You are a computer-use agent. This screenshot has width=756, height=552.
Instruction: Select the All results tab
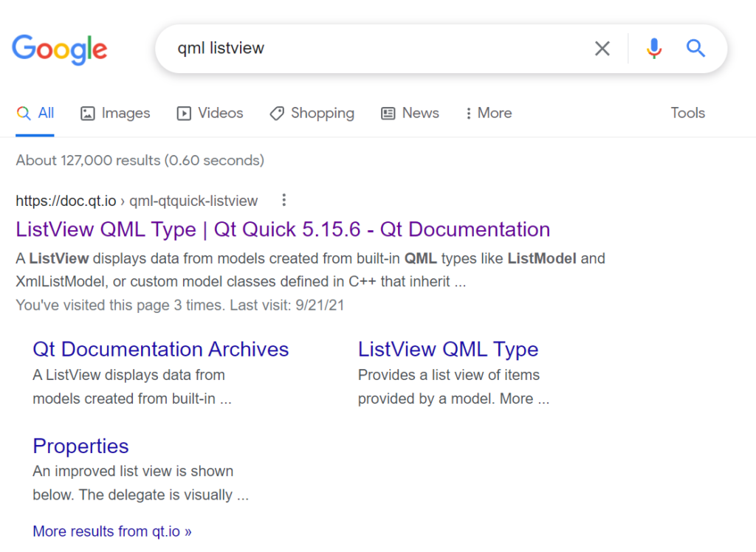(35, 114)
